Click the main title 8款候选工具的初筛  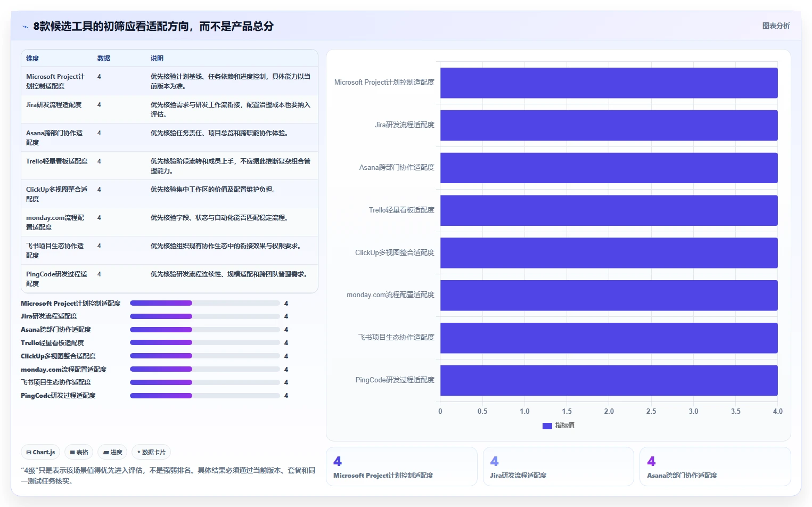click(x=153, y=26)
